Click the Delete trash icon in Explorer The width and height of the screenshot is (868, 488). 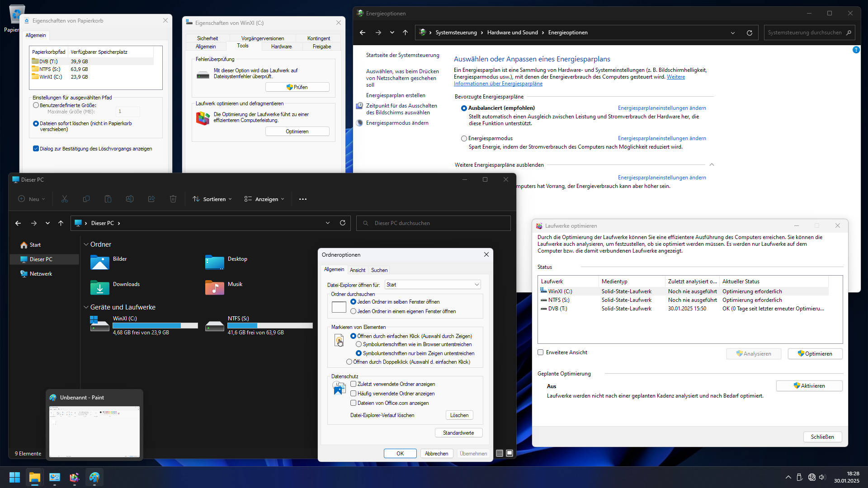click(x=173, y=199)
